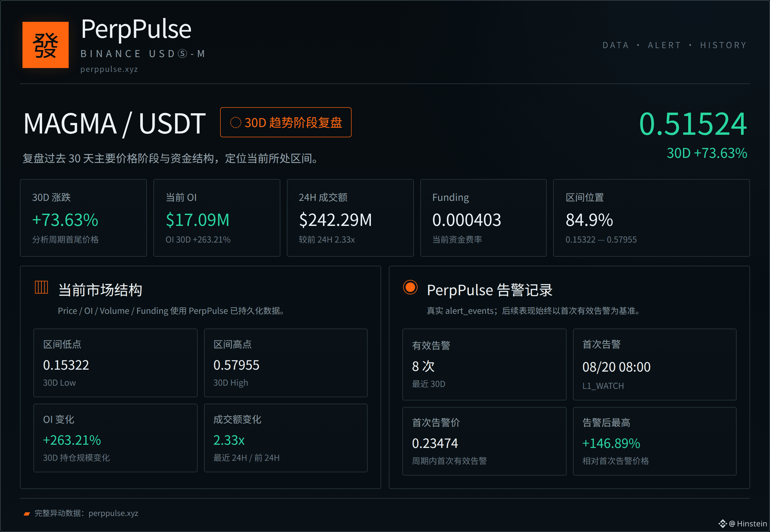Select the 24H 成交额 card

coord(350,218)
